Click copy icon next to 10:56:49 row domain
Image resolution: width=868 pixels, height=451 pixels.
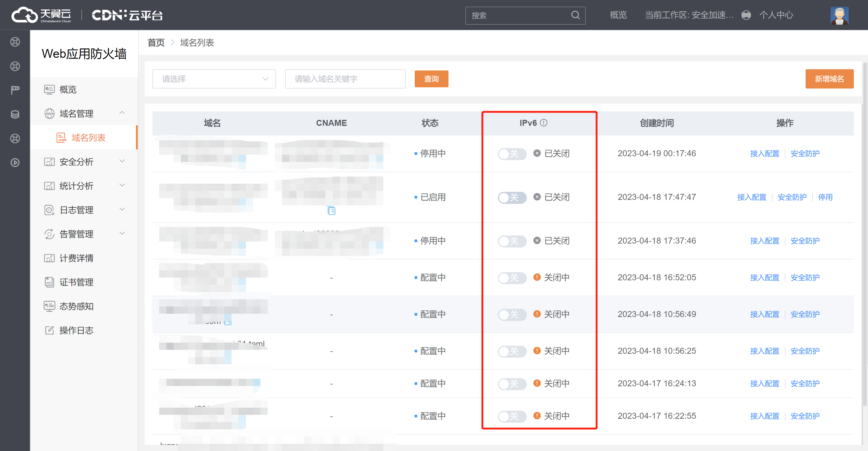(228, 322)
